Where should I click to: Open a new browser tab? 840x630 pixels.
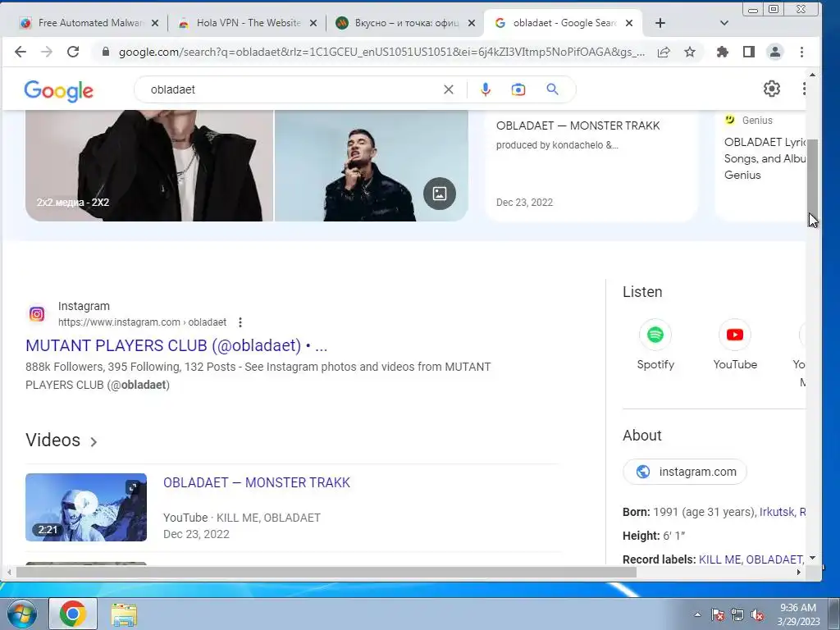click(x=660, y=23)
